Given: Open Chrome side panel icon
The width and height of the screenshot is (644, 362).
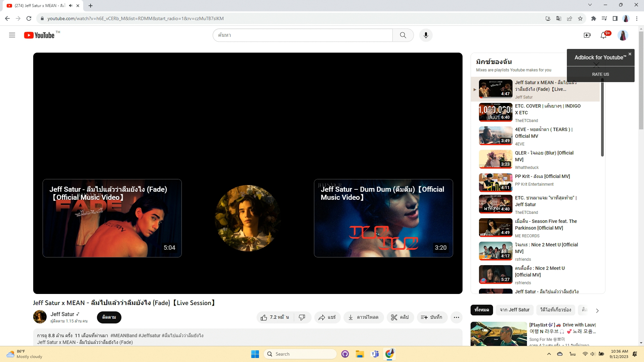Looking at the screenshot, I should coord(615,18).
